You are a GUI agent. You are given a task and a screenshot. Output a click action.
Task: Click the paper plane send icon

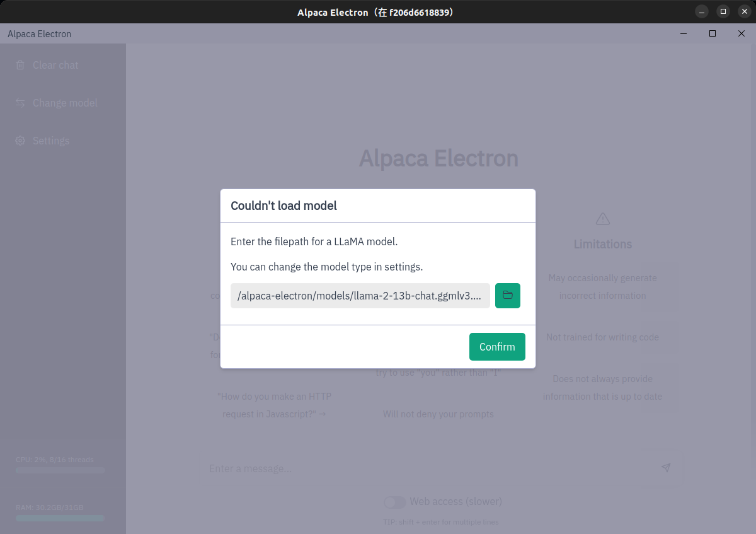click(665, 468)
